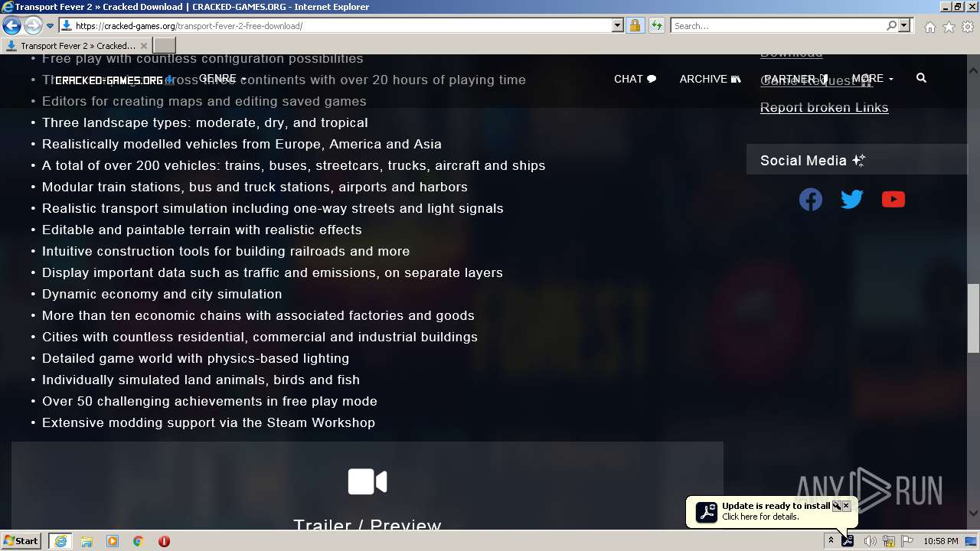This screenshot has width=980, height=551.
Task: Go forward with the browser Forward arrow
Action: click(x=33, y=26)
